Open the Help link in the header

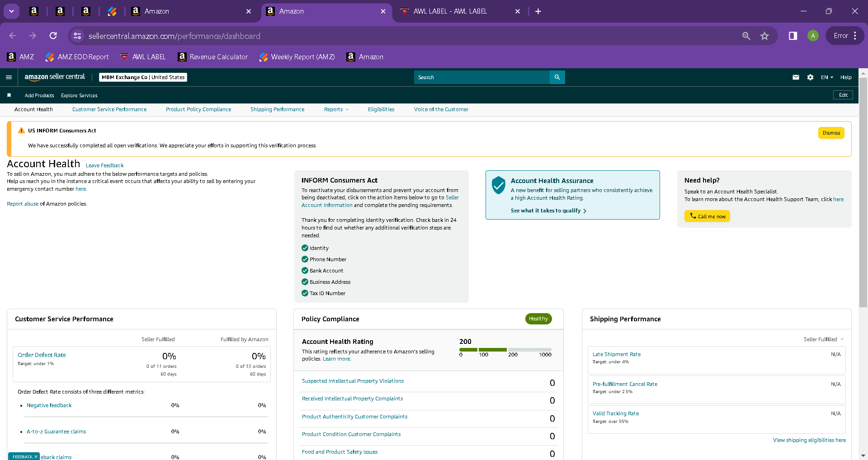pos(846,77)
